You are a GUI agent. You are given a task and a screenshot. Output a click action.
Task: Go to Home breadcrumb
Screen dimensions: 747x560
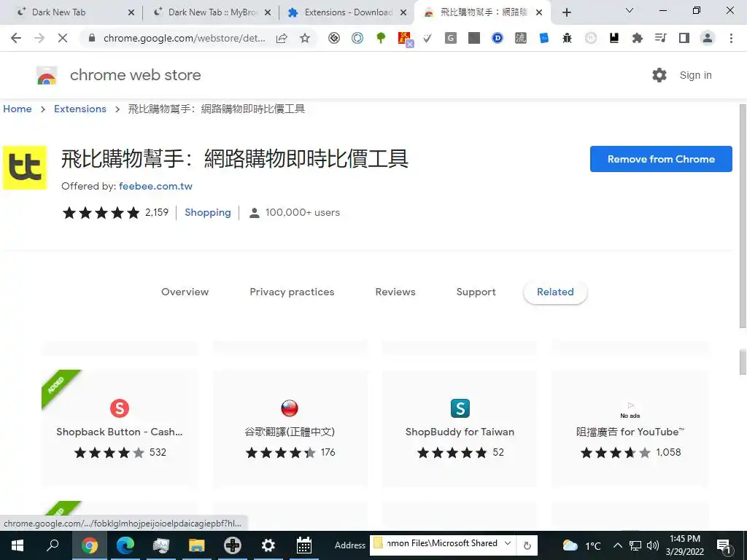pyautogui.click(x=18, y=109)
